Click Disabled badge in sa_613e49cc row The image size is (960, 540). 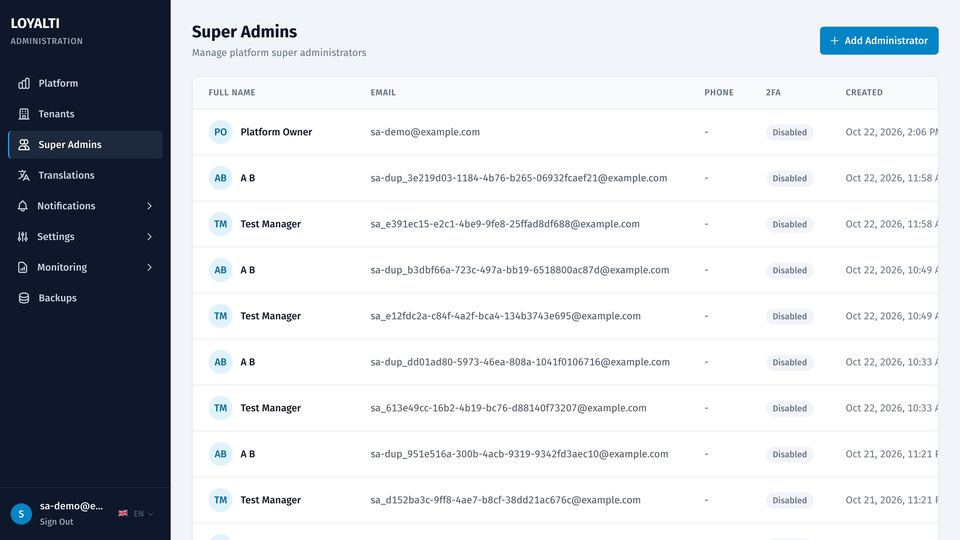(789, 408)
